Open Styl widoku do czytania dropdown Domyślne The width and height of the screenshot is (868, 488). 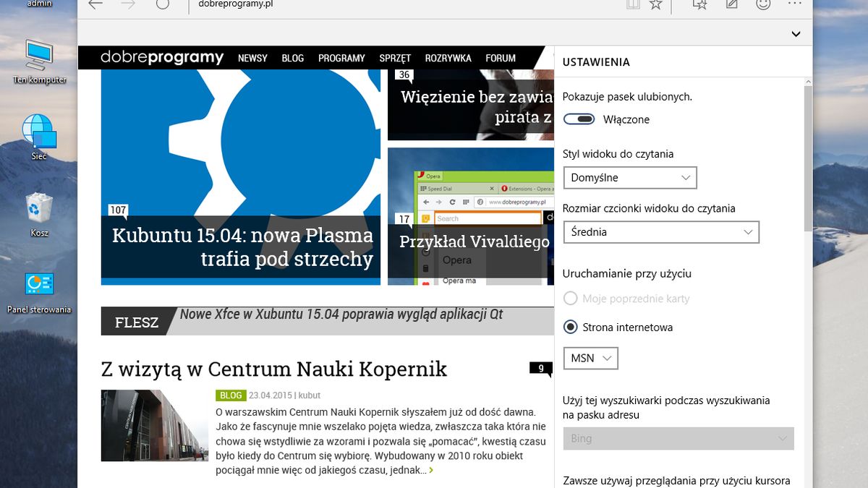pyautogui.click(x=629, y=177)
